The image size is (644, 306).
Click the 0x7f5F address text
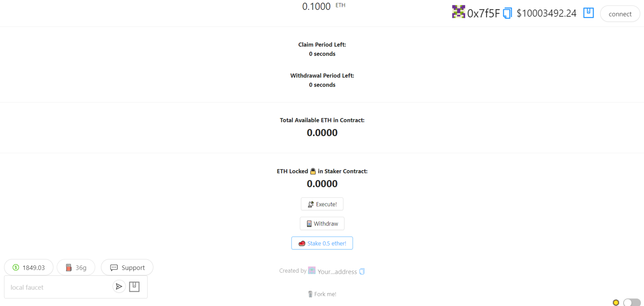(483, 13)
